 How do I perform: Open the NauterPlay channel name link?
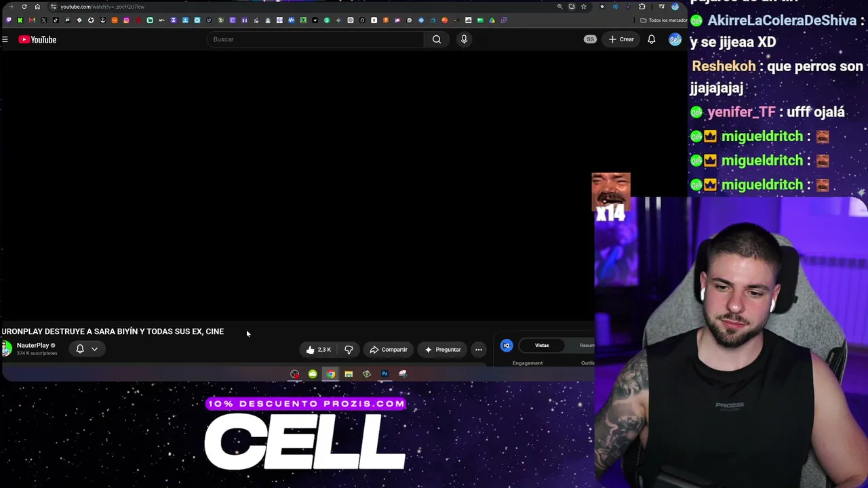pos(33,346)
